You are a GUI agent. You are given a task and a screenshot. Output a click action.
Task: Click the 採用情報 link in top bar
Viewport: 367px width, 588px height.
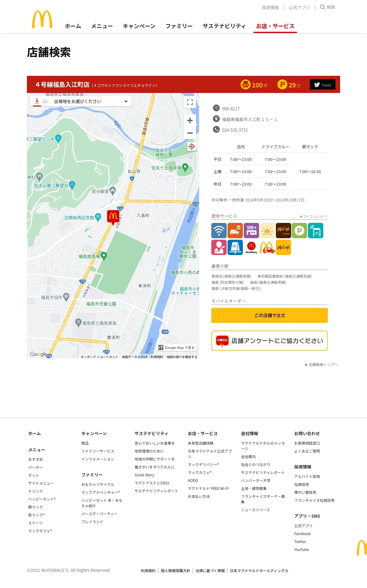pyautogui.click(x=270, y=7)
